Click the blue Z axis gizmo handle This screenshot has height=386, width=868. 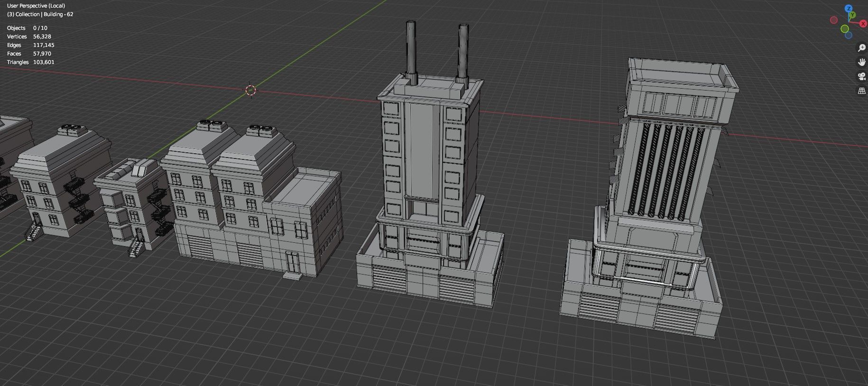click(x=849, y=8)
